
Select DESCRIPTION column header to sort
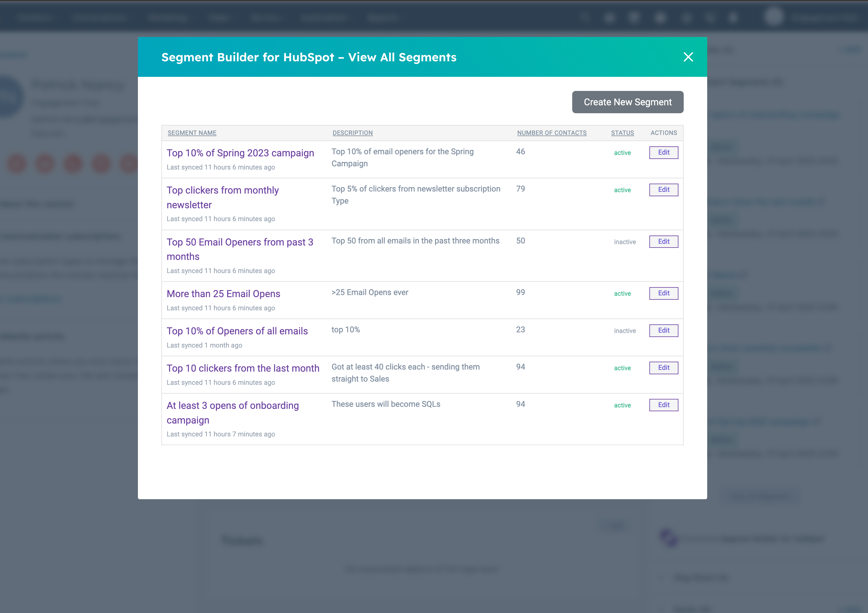[352, 133]
